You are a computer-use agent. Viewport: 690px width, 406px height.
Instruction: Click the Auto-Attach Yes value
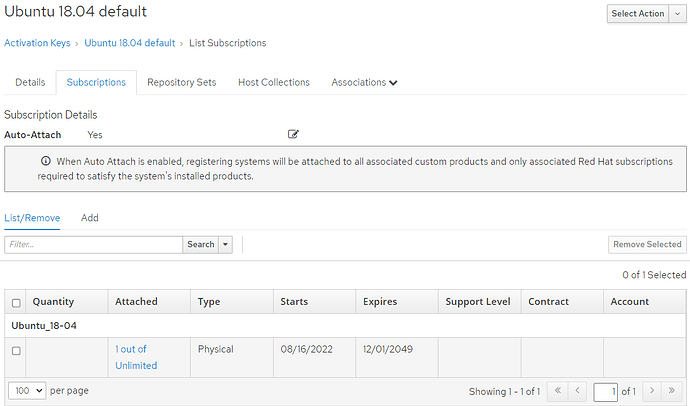tap(95, 135)
